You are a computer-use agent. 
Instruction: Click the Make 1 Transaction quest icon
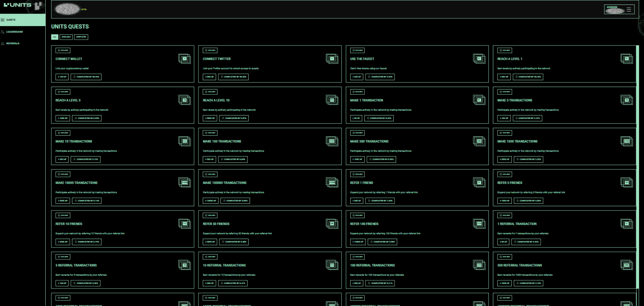tap(479, 100)
